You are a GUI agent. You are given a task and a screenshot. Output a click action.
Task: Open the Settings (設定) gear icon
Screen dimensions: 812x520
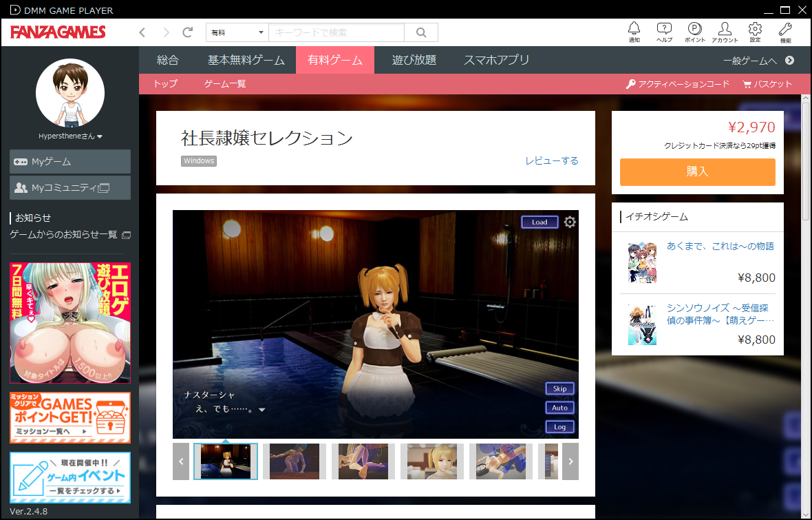point(755,32)
